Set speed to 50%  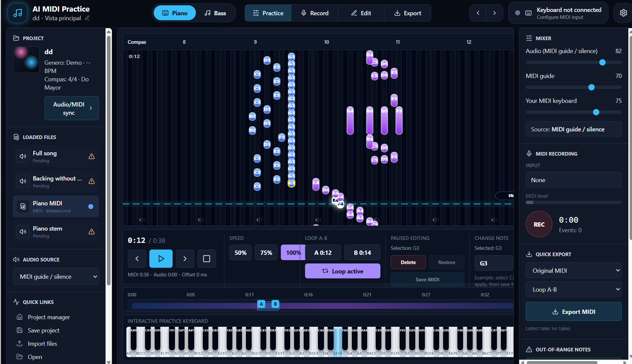[x=241, y=253]
